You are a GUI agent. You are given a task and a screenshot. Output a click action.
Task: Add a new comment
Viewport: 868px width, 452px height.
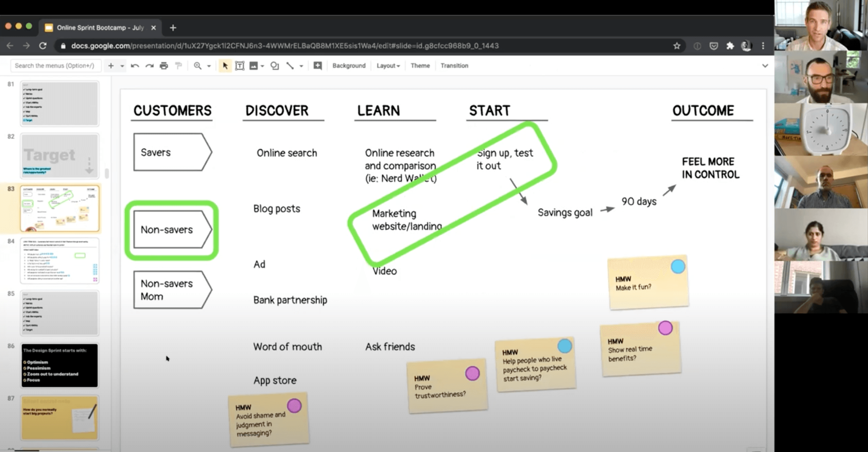[x=317, y=66]
